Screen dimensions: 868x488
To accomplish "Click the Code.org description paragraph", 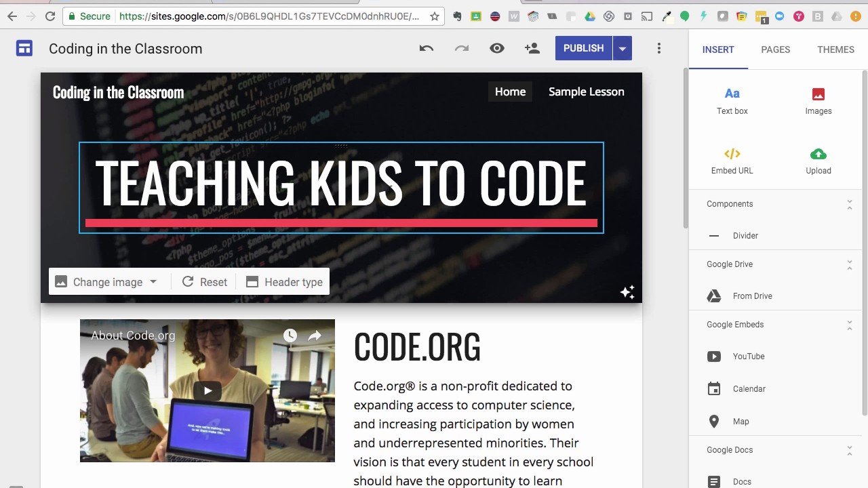I will pyautogui.click(x=473, y=433).
